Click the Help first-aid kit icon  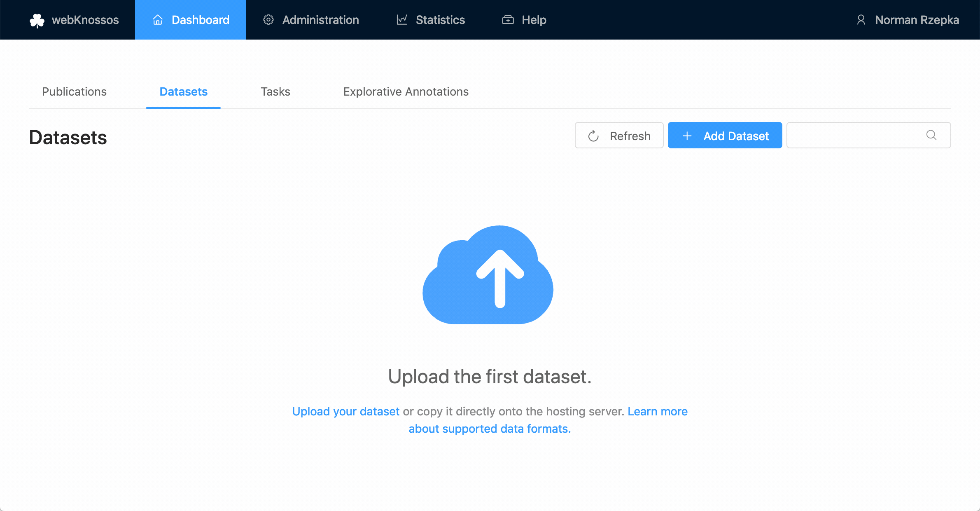(x=508, y=20)
